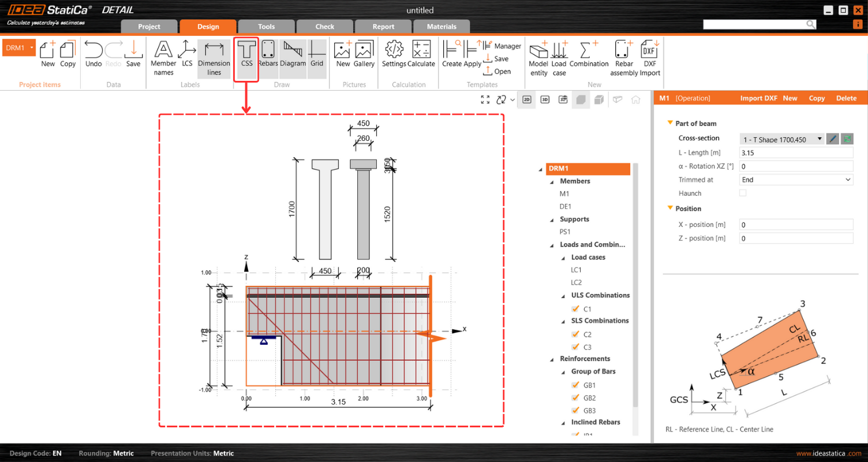
Task: Select the CSS drawing tool
Action: click(x=246, y=57)
